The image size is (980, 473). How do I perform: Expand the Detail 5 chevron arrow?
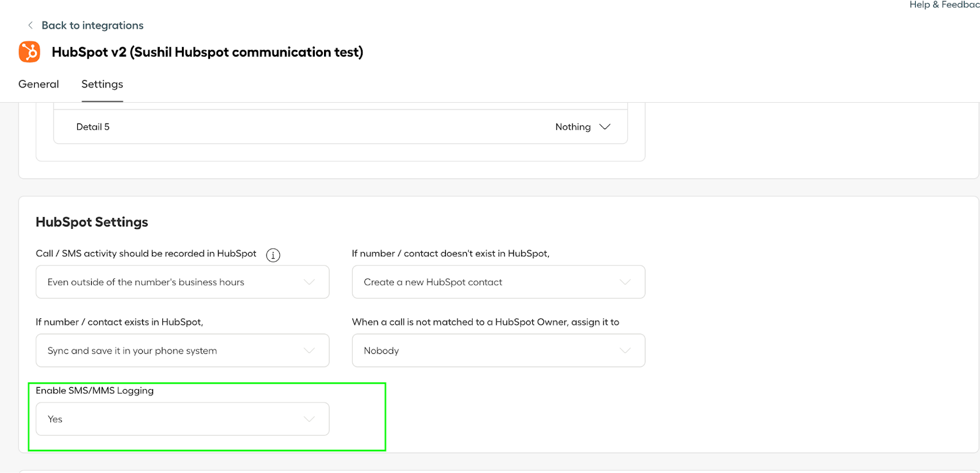[605, 127]
